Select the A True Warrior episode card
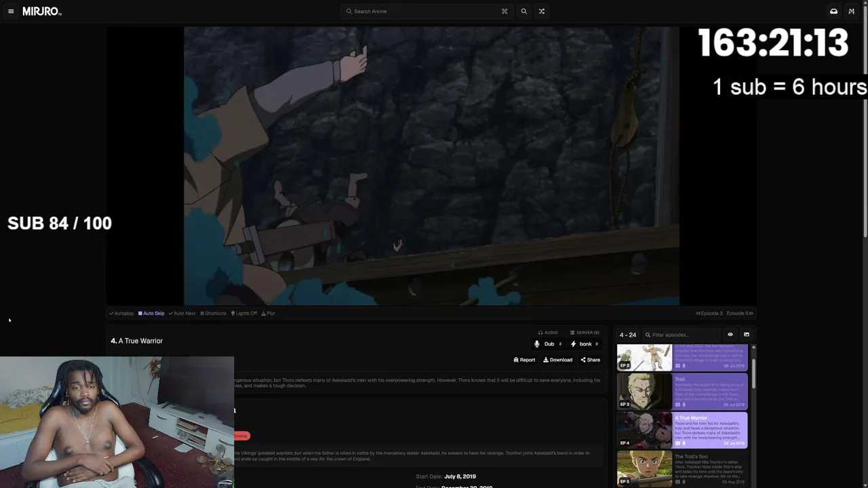 (x=682, y=430)
